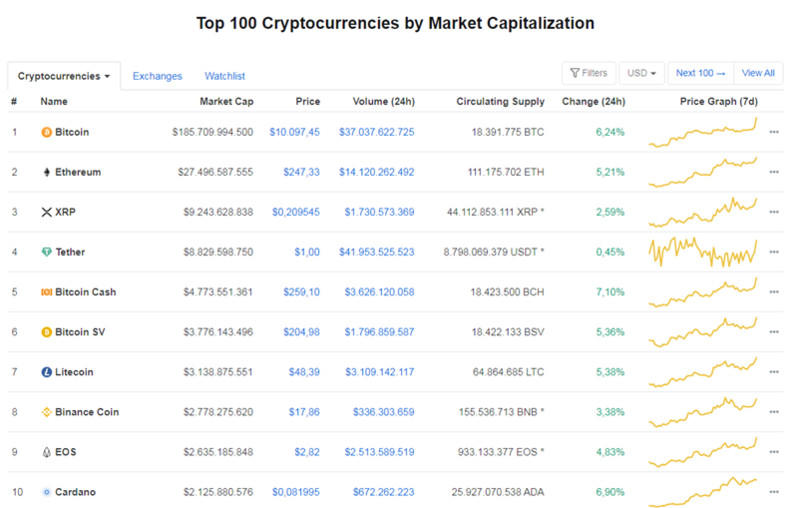Screen dimensions: 798x508
Task: Click the Litecoin logo icon
Action: 46,372
